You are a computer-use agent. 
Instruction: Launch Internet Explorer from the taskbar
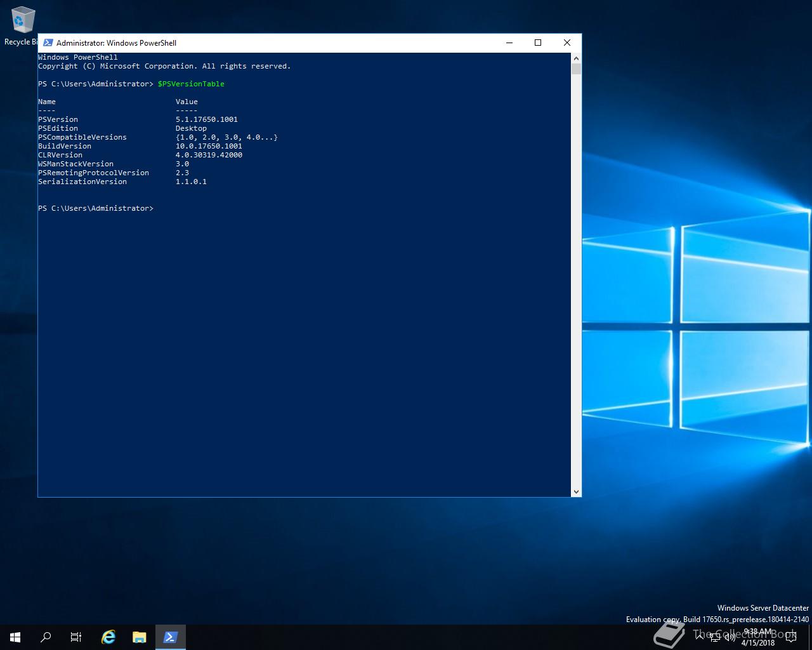tap(108, 637)
